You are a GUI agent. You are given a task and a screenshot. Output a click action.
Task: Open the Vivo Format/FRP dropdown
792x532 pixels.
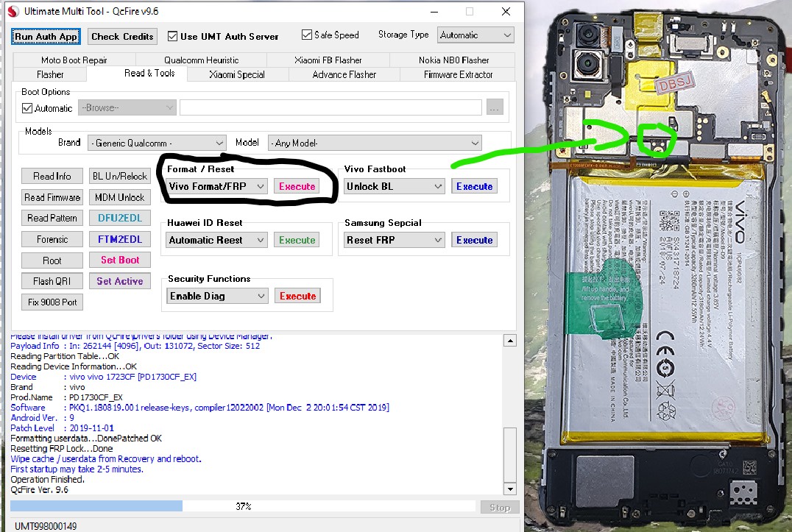[216, 186]
